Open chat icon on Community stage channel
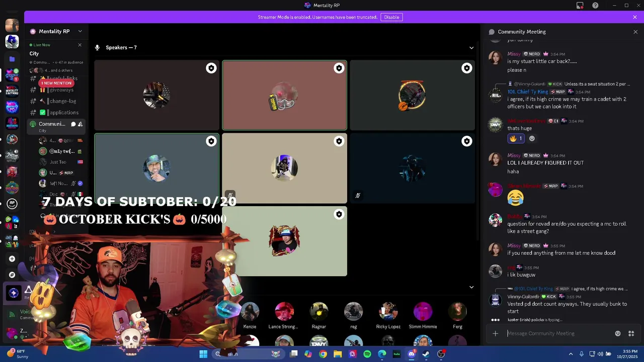Screen dimensions: 644x362 (73, 124)
